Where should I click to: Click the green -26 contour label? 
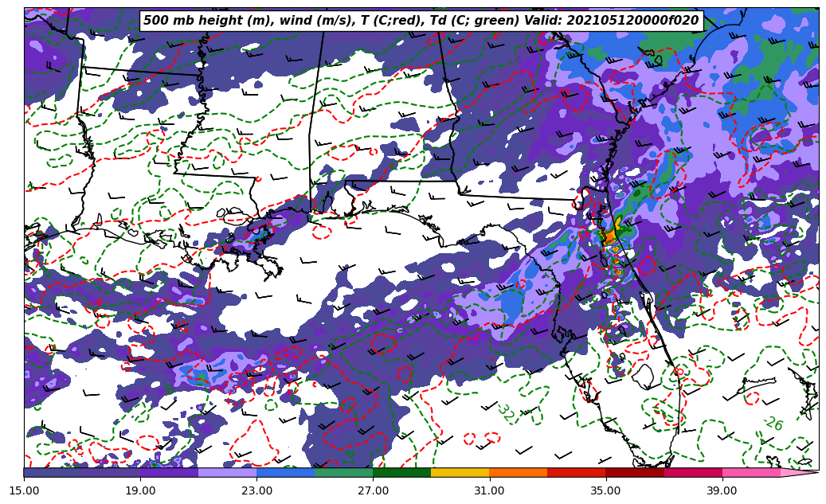coord(773,423)
